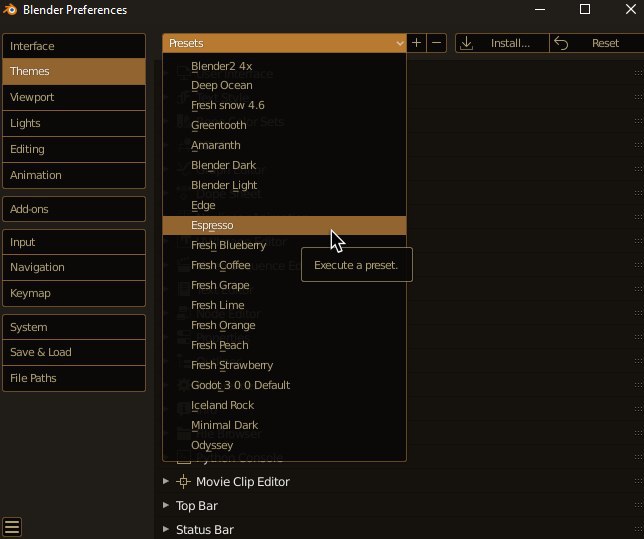The height and width of the screenshot is (539, 644).
Task: Select the Odyssey preset
Action: (284, 445)
